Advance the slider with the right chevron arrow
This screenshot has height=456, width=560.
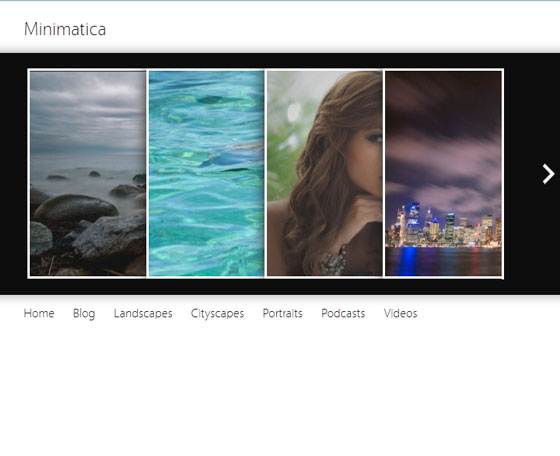tap(549, 174)
